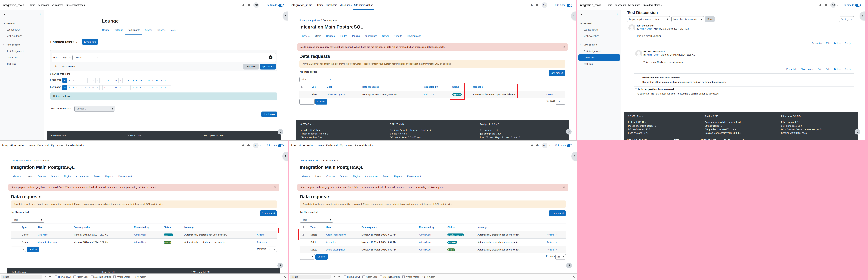Toggle Edit mode on single-request Data requests page
Viewport: 868px width, 280px height.
click(x=570, y=5)
